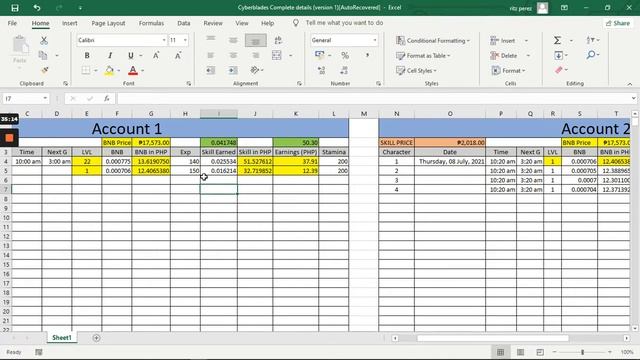Click the AutoSum sigma icon
This screenshot has height=360, width=640.
pyautogui.click(x=557, y=40)
